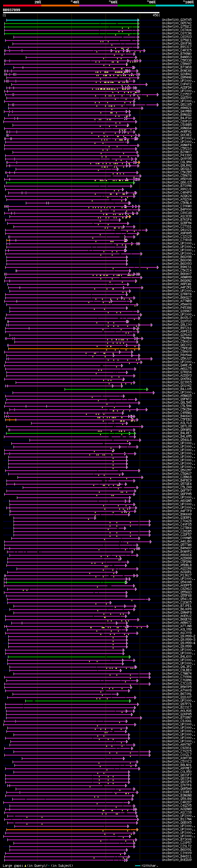197x868 pixels.
Task: Click label UniRef100_B9NUQ2
Action: tap(177, 115)
